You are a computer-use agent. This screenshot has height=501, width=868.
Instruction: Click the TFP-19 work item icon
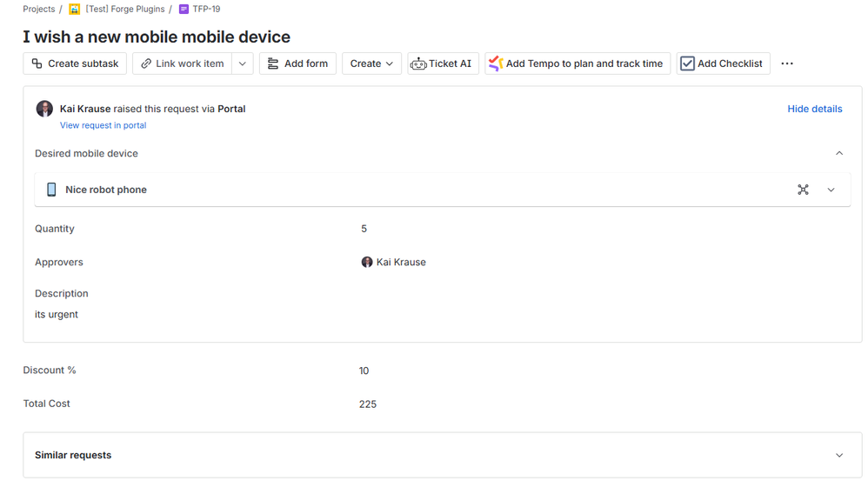tap(181, 9)
